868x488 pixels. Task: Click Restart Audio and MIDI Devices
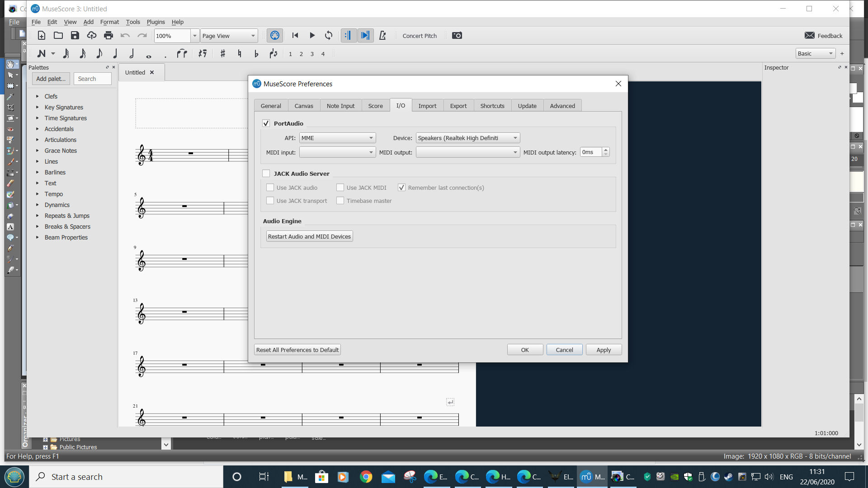[x=309, y=236]
